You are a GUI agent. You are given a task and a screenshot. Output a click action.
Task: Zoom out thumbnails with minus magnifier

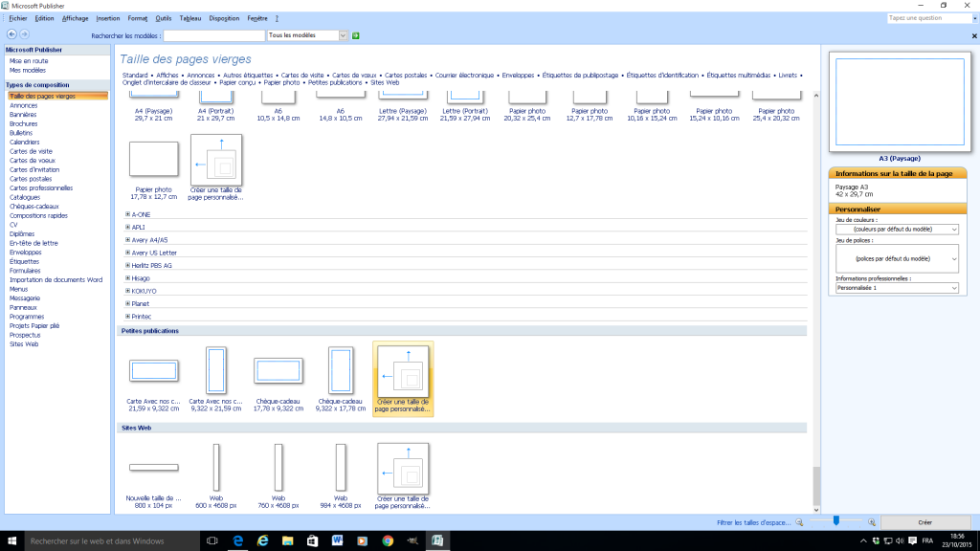coord(799,522)
